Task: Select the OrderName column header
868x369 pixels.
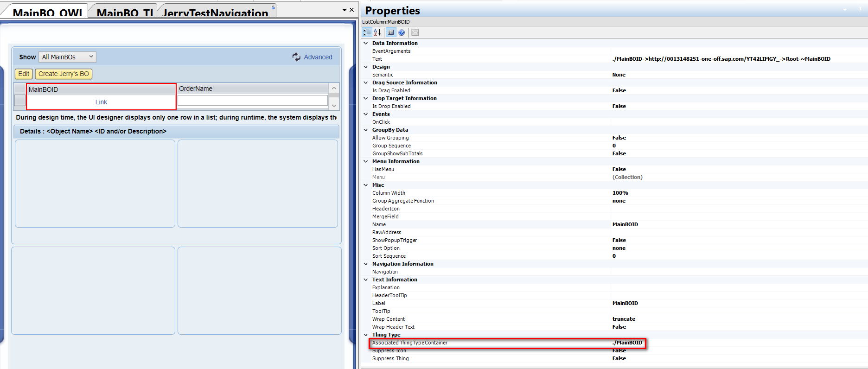Action: [253, 89]
